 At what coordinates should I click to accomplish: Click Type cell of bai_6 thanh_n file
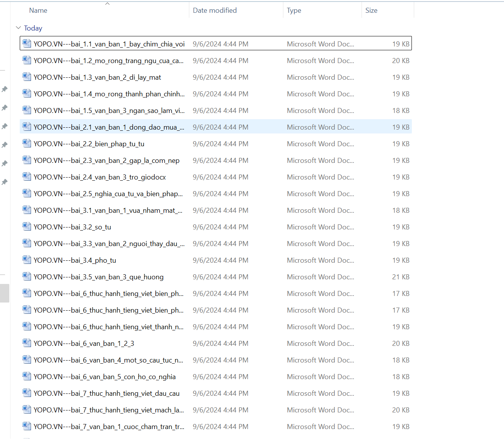click(321, 327)
